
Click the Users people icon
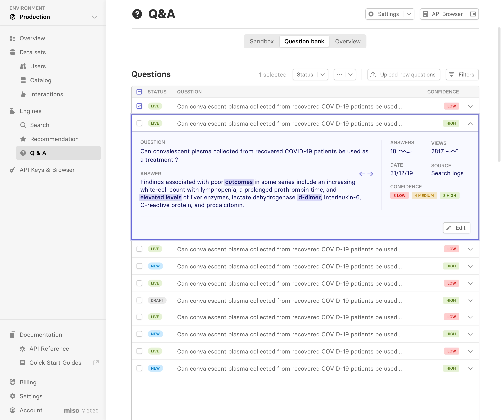coord(23,66)
